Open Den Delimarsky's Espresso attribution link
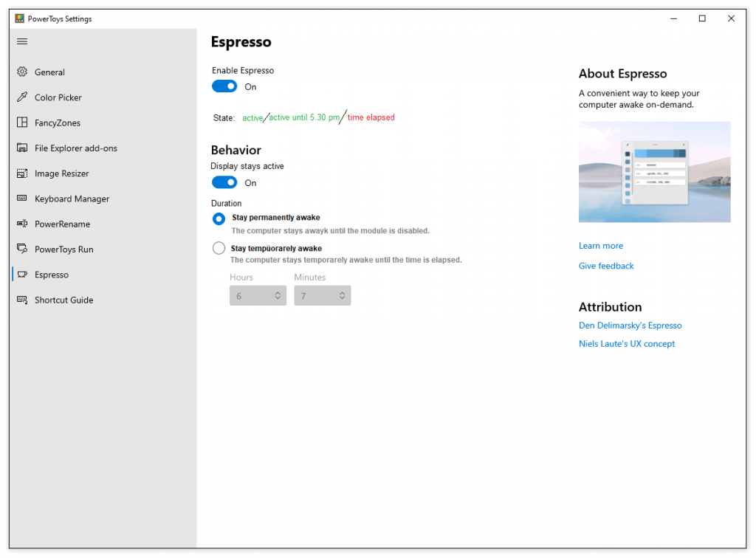756x558 pixels. coord(630,325)
